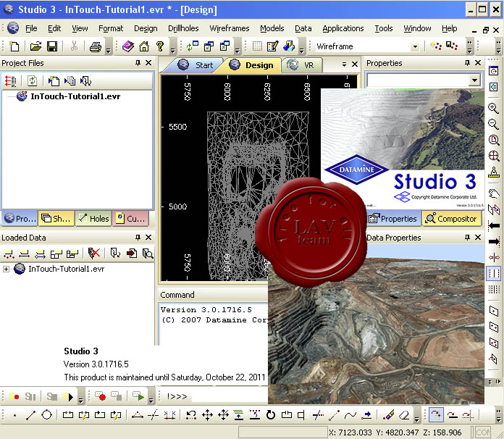Select the Cu... tab in Project Files
This screenshot has height=439, width=504.
point(131,219)
